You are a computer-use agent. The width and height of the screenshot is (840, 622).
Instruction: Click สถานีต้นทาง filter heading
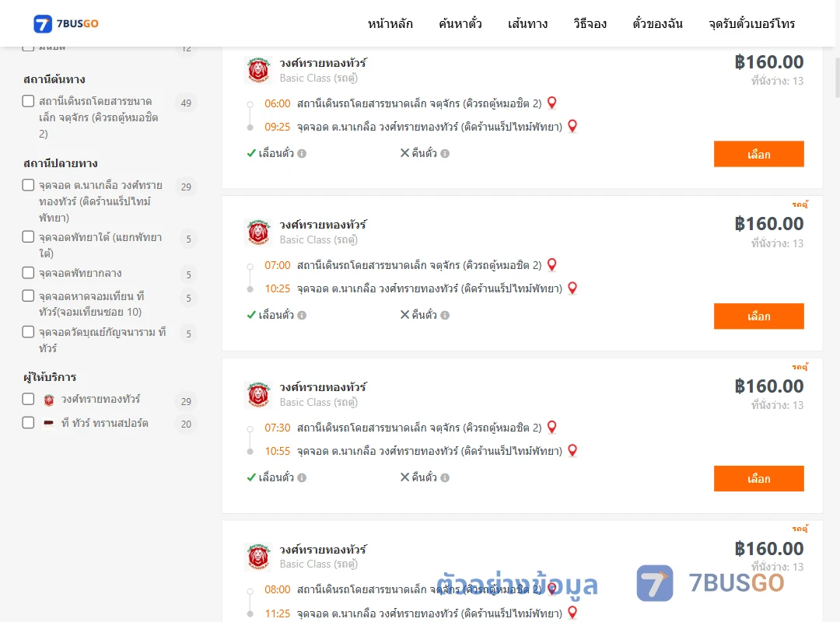tap(54, 79)
